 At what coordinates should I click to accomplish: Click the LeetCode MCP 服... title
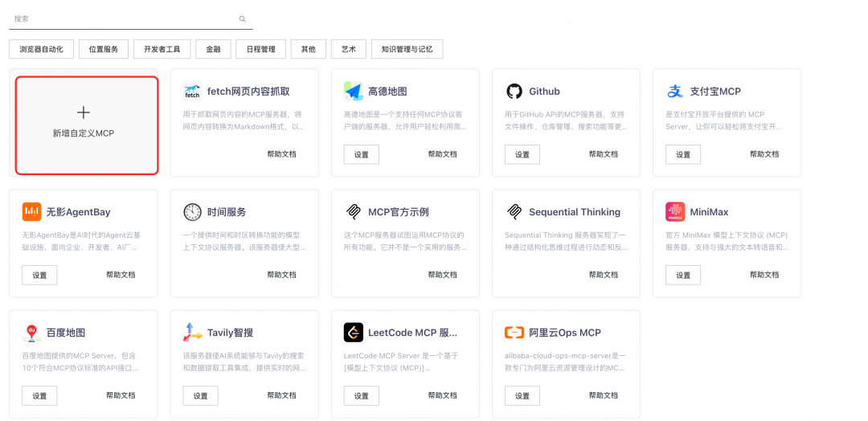pos(412,333)
